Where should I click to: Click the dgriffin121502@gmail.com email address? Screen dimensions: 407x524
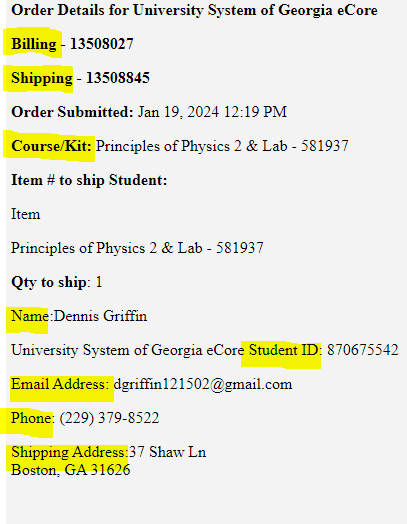(x=203, y=384)
